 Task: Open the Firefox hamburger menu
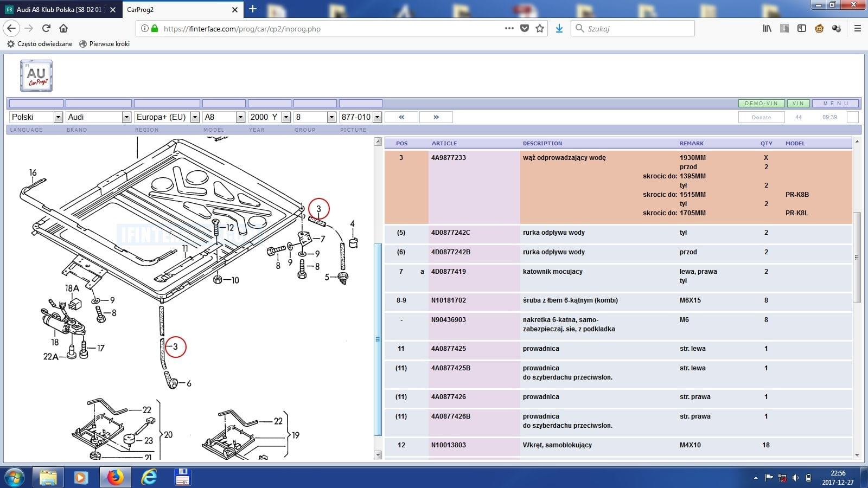coord(858,28)
